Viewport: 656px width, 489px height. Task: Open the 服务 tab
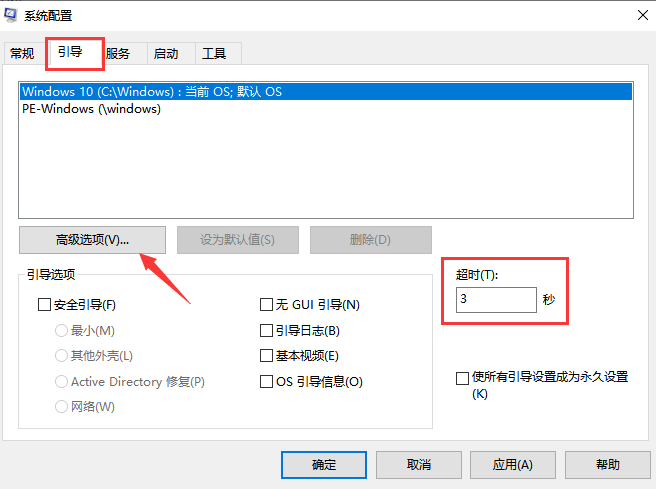pos(117,54)
